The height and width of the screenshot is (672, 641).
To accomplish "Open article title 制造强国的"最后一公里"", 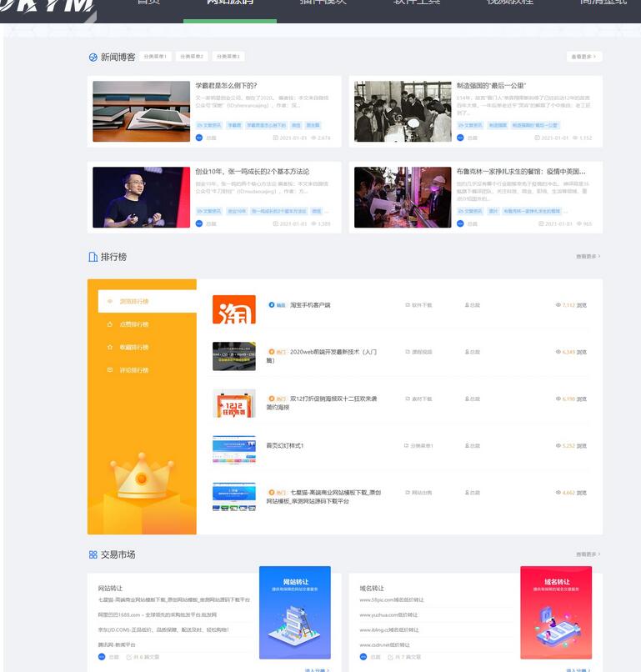I will [491, 86].
